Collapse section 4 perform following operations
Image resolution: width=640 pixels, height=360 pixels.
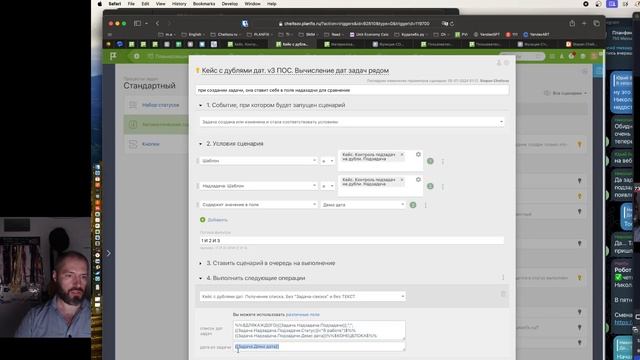pyautogui.click(x=200, y=278)
